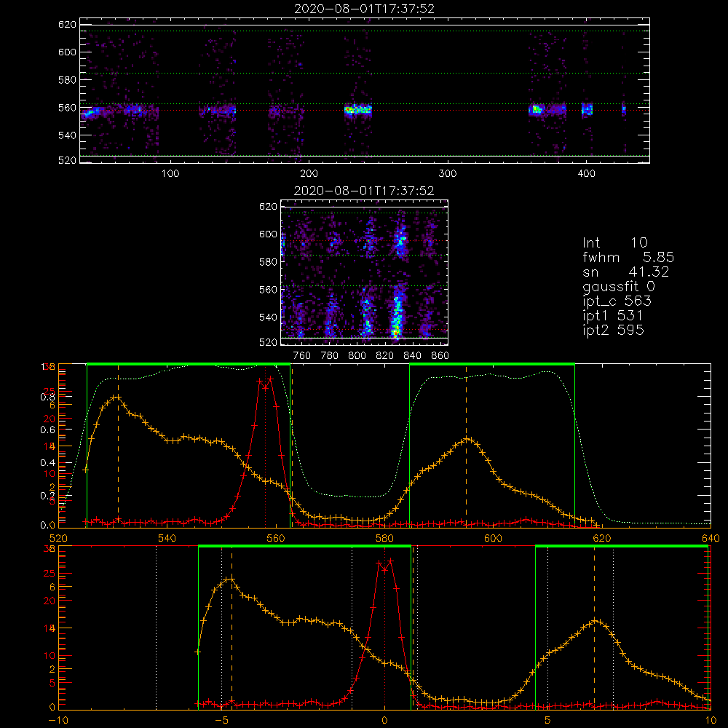Click the 0.4 y-axis label on third plot
The image size is (728, 728).
47,463
